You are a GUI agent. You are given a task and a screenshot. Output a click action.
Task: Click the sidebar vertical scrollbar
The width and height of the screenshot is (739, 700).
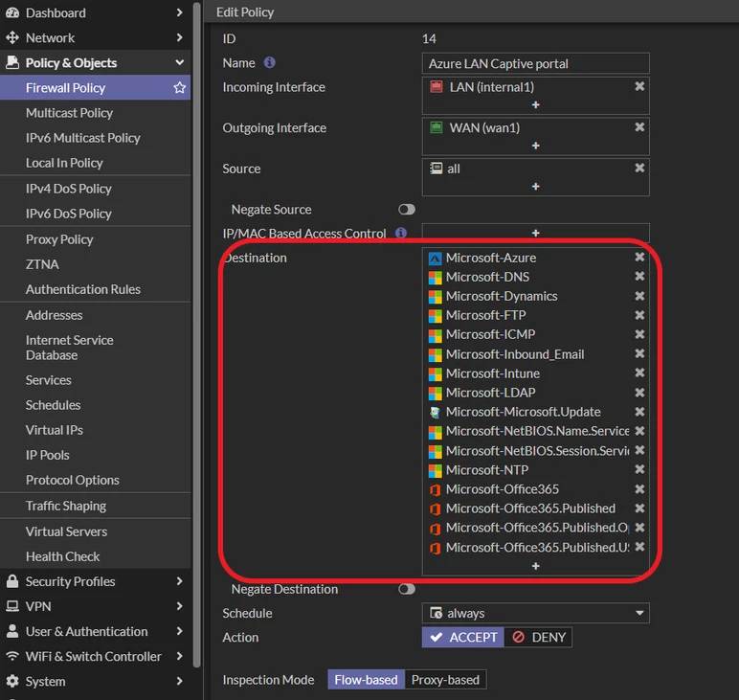pyautogui.click(x=196, y=335)
